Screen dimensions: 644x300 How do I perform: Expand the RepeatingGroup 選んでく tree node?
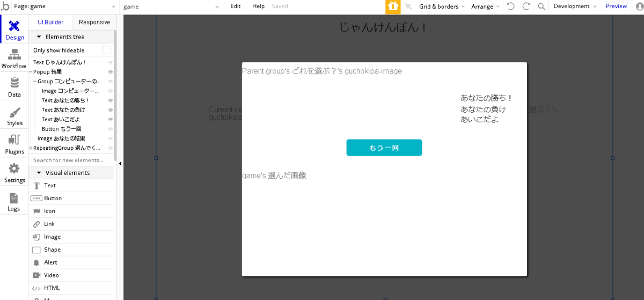click(31, 148)
